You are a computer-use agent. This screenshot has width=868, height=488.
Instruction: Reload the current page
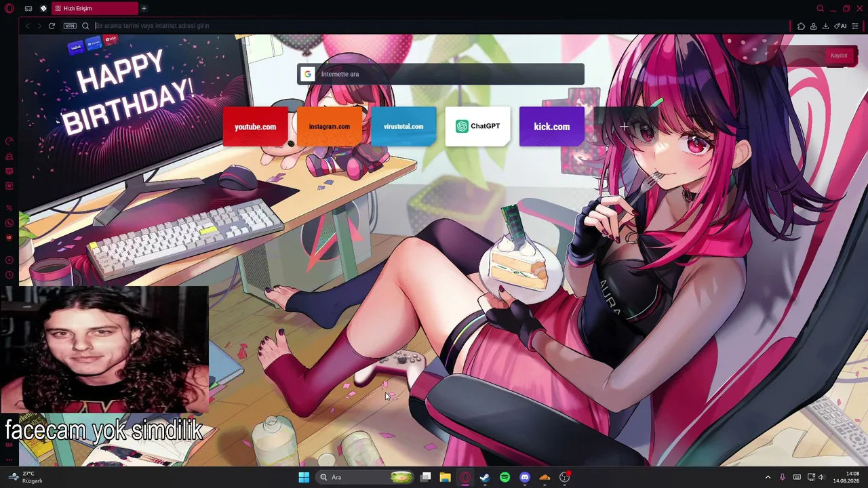point(52,26)
